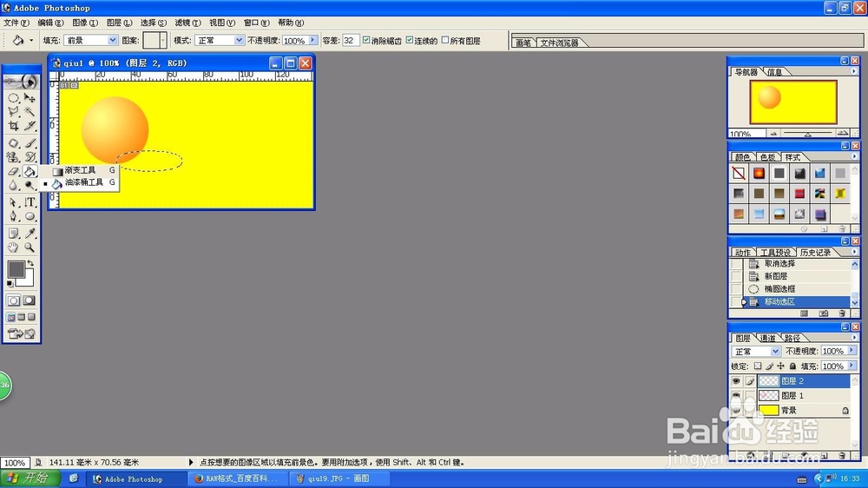This screenshot has width=868, height=488.
Task: Hide layer 图层 1 eye icon
Action: tap(736, 395)
